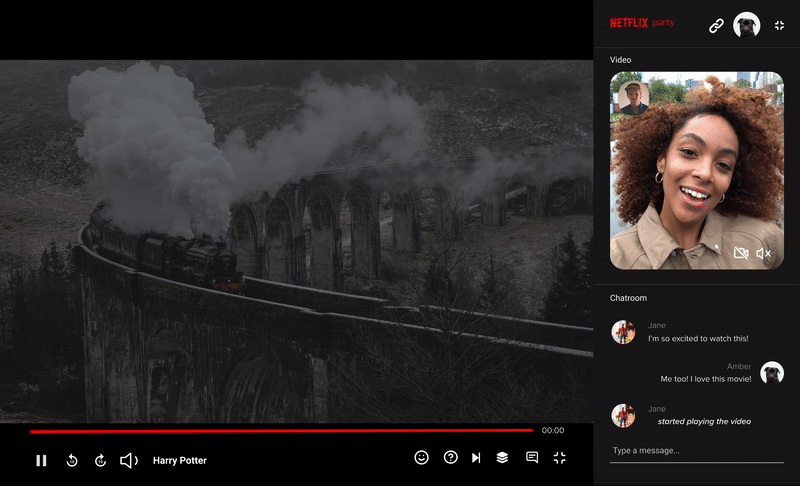Click Amber's avatar in the chatroom
Screen dimensions: 800x486
771,373
